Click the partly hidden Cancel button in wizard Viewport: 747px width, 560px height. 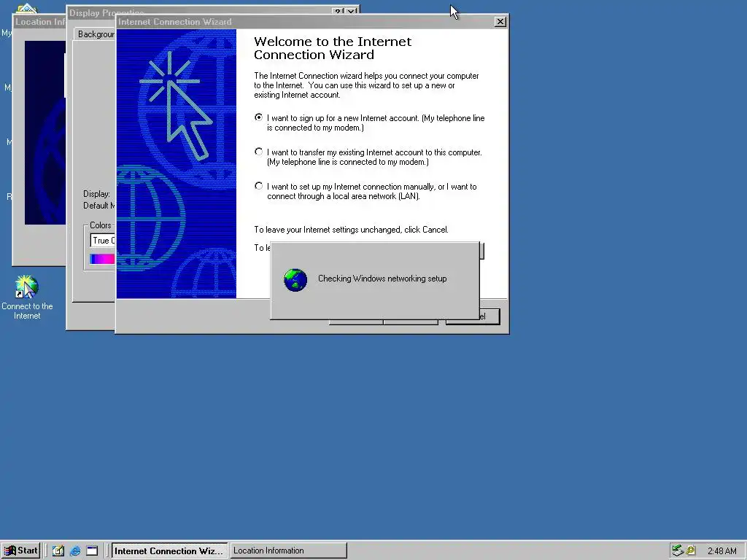(489, 316)
